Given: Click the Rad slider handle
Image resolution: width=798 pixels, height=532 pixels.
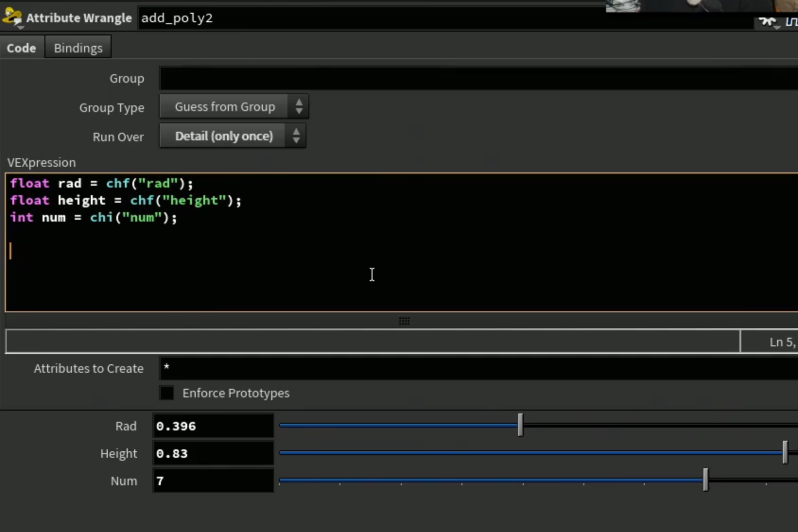Looking at the screenshot, I should pos(520,425).
